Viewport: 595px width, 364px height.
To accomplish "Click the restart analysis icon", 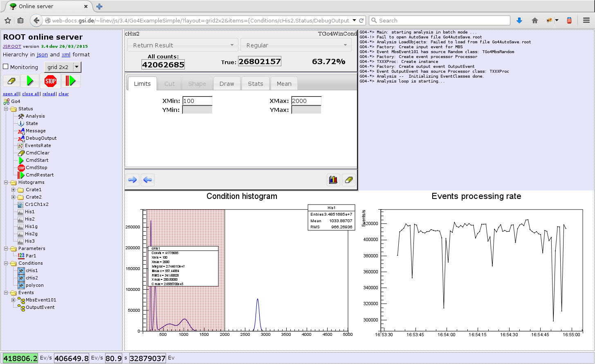I will point(71,81).
